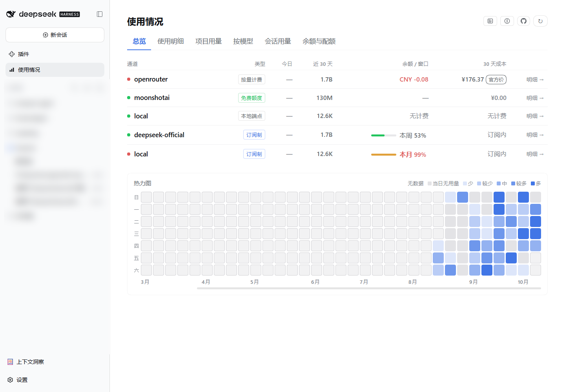
Task: Open the 项目用量 tab
Action: point(208,41)
